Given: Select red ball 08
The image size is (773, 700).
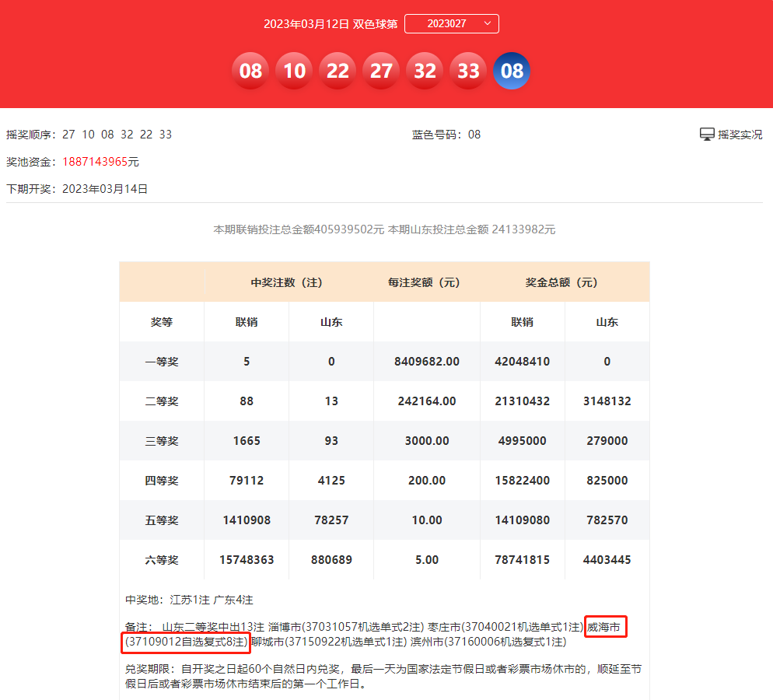Looking at the screenshot, I should [250, 70].
